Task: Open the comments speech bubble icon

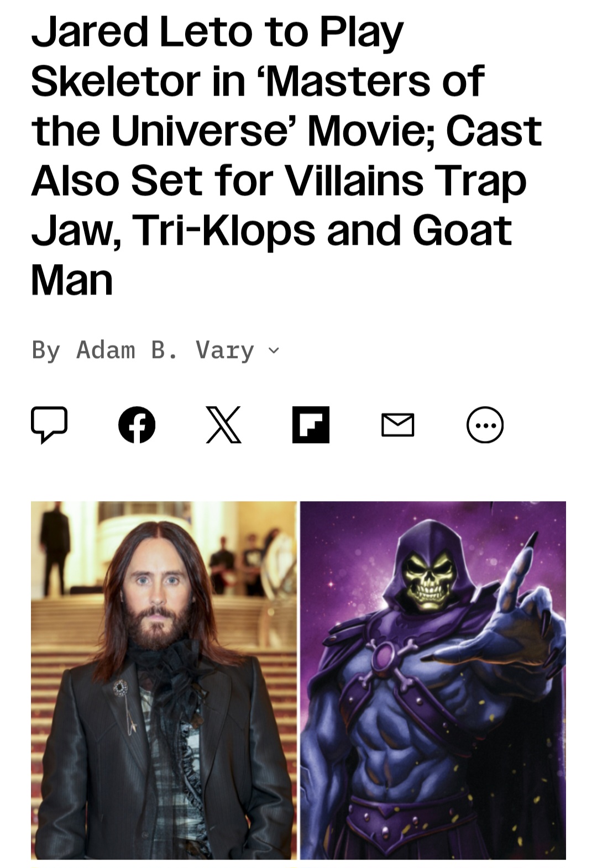Action: [x=49, y=425]
